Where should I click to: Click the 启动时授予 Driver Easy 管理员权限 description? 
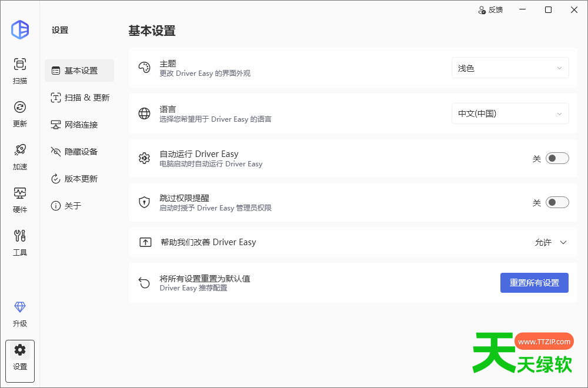(x=215, y=208)
